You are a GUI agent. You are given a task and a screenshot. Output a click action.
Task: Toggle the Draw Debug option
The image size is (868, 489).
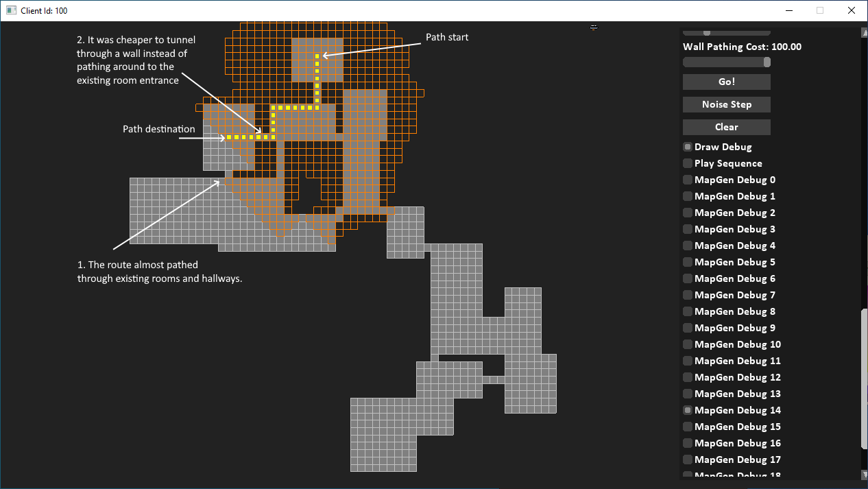tap(687, 146)
